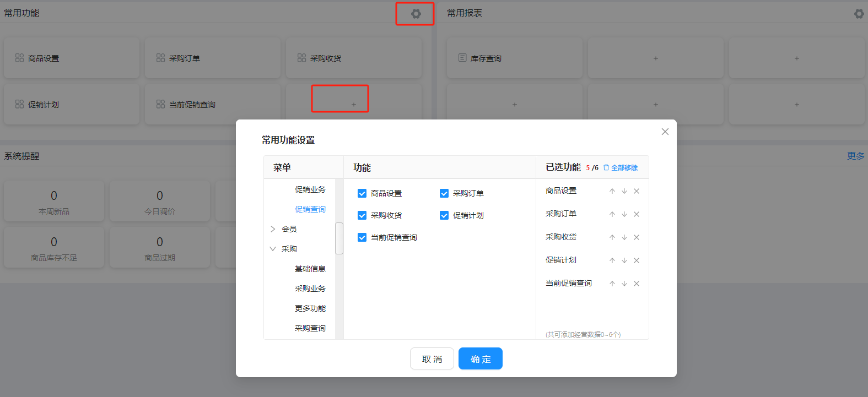Move 促销计划 up in selected list

point(612,260)
